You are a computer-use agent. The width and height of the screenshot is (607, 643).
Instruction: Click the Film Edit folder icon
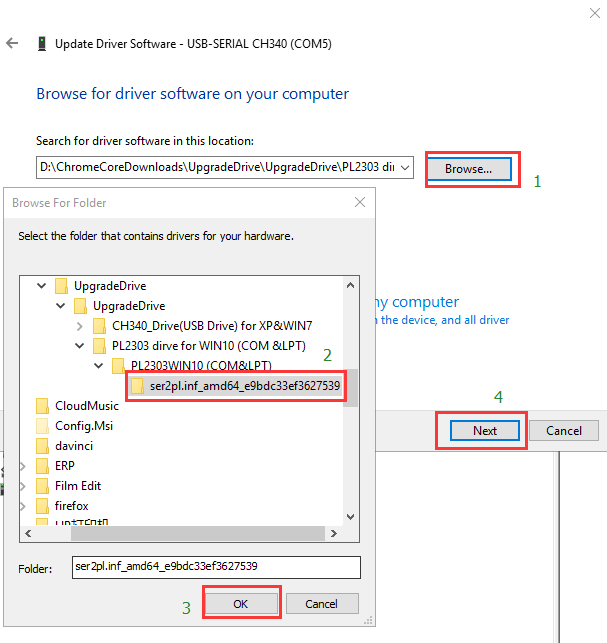point(42,486)
